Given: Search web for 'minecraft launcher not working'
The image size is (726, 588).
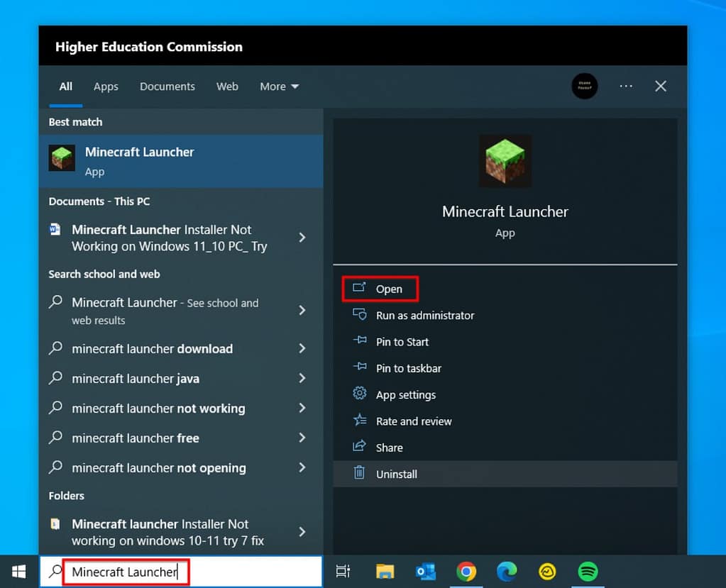Looking at the screenshot, I should point(158,409).
